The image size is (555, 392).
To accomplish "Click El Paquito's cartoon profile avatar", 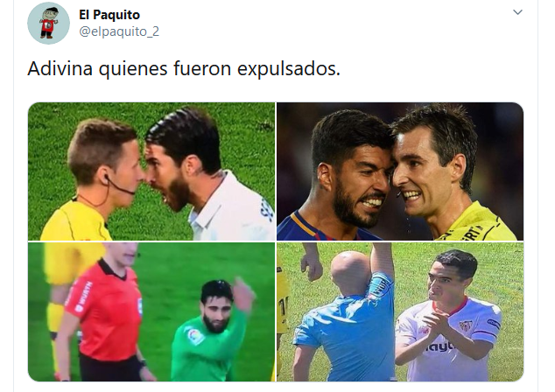I will (48, 23).
